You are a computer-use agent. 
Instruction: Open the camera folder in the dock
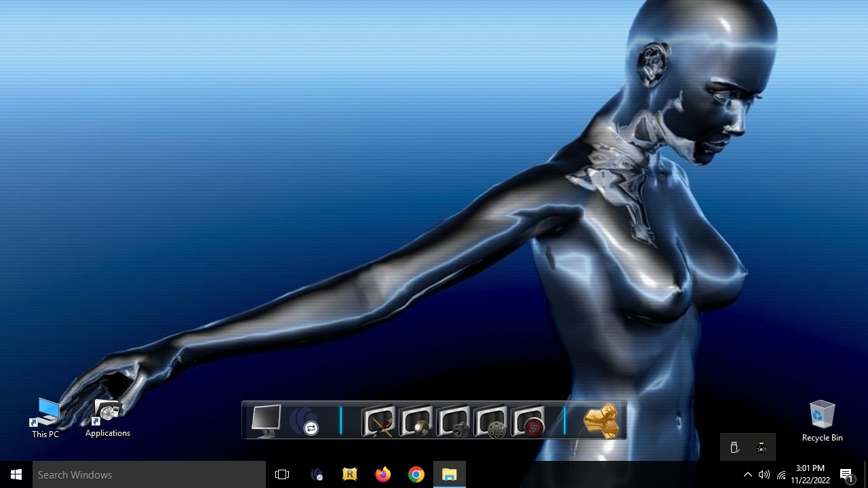click(x=453, y=421)
